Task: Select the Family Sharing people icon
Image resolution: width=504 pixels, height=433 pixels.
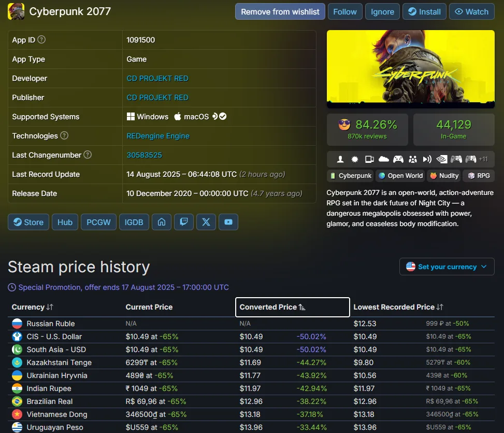Action: pyautogui.click(x=413, y=159)
